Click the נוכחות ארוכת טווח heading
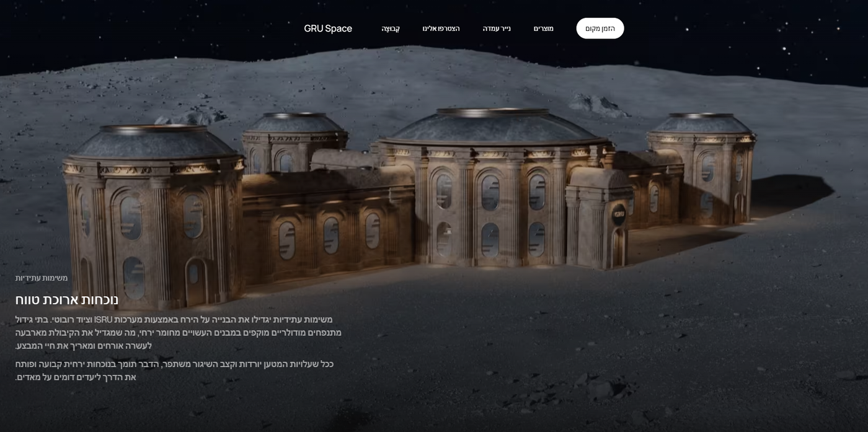The width and height of the screenshot is (868, 432). click(67, 299)
